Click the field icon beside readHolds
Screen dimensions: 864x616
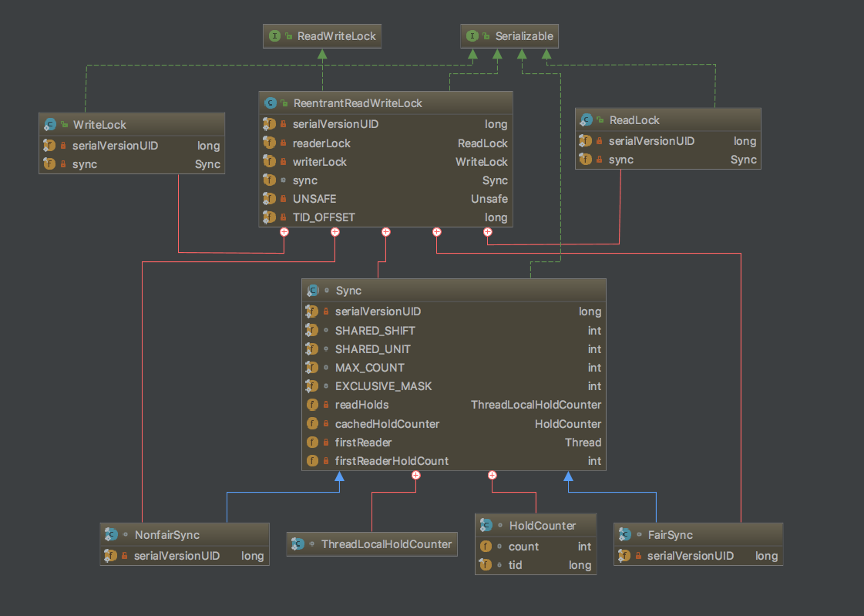312,405
